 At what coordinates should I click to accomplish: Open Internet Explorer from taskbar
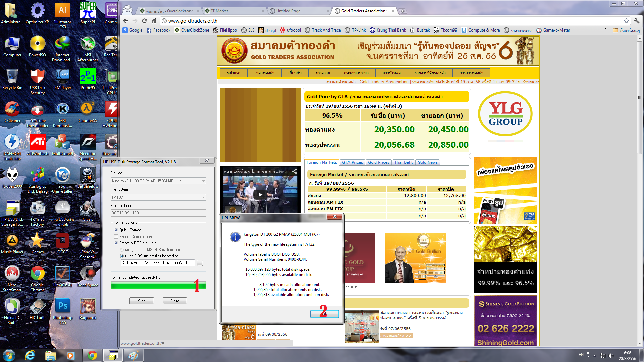30,355
